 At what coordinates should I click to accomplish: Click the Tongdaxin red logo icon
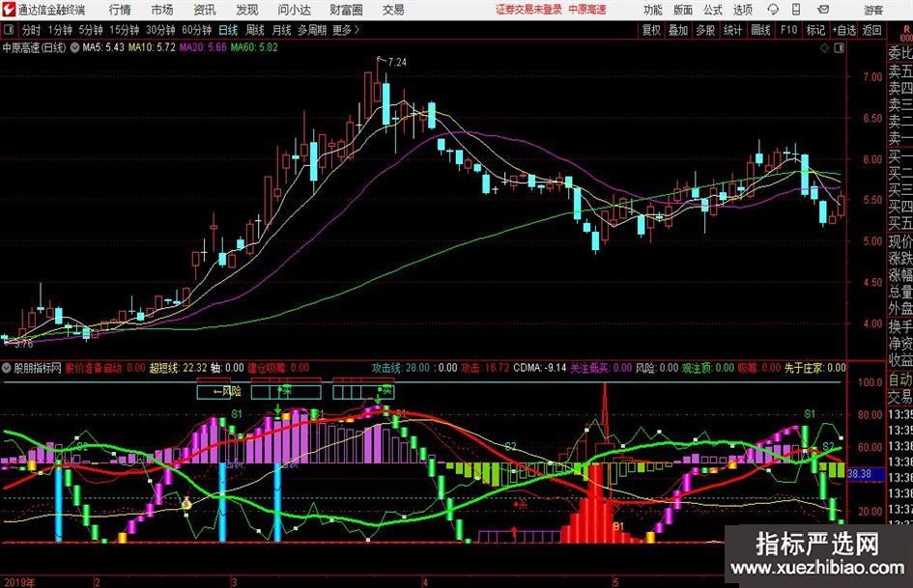pos(8,10)
